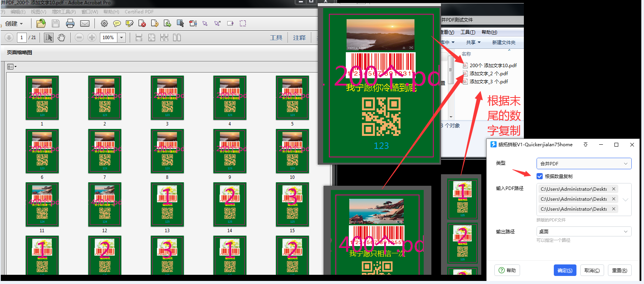Click the Explorer scrollbar down arrow
The height and width of the screenshot is (284, 644).
[451, 117]
